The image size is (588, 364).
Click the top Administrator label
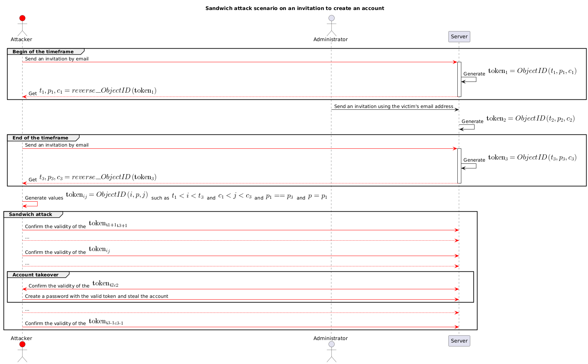click(331, 39)
